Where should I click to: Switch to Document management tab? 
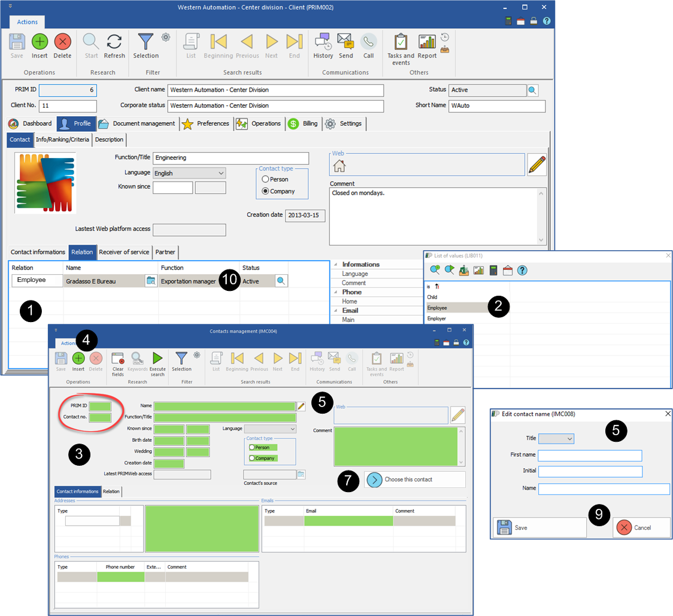coord(137,124)
